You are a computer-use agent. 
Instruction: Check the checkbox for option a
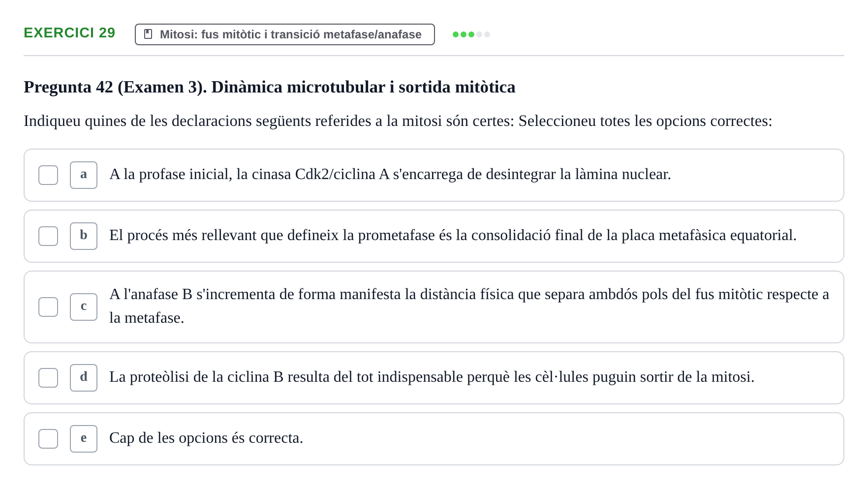pyautogui.click(x=48, y=175)
